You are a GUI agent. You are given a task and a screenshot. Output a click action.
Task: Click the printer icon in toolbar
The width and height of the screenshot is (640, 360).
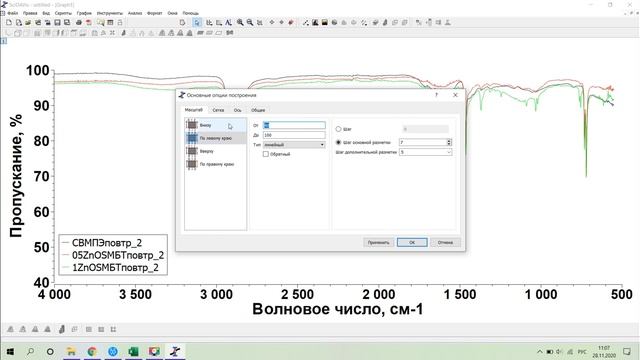click(x=79, y=22)
